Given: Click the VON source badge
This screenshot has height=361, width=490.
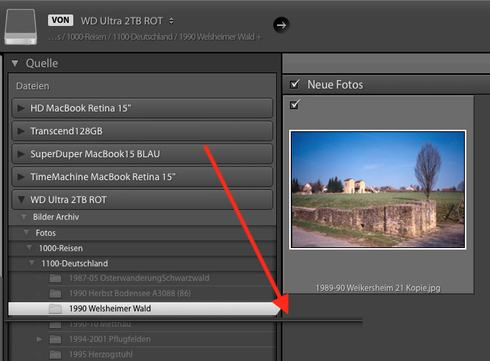Looking at the screenshot, I should point(60,20).
